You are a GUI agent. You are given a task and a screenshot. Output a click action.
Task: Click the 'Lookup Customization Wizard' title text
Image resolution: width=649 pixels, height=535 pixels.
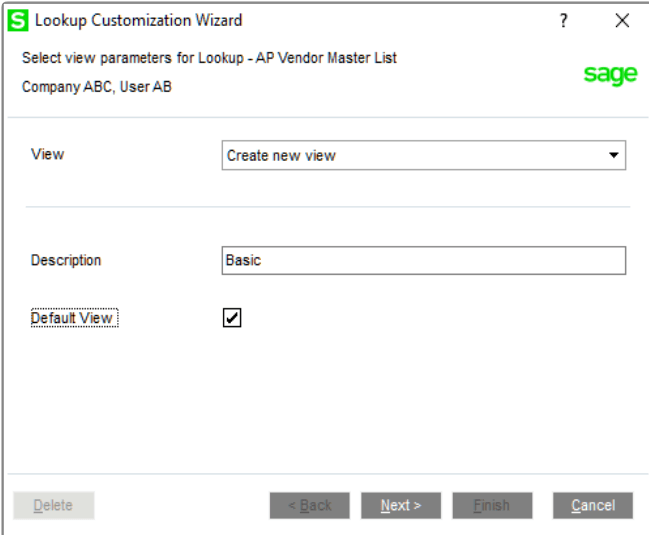[x=138, y=20]
